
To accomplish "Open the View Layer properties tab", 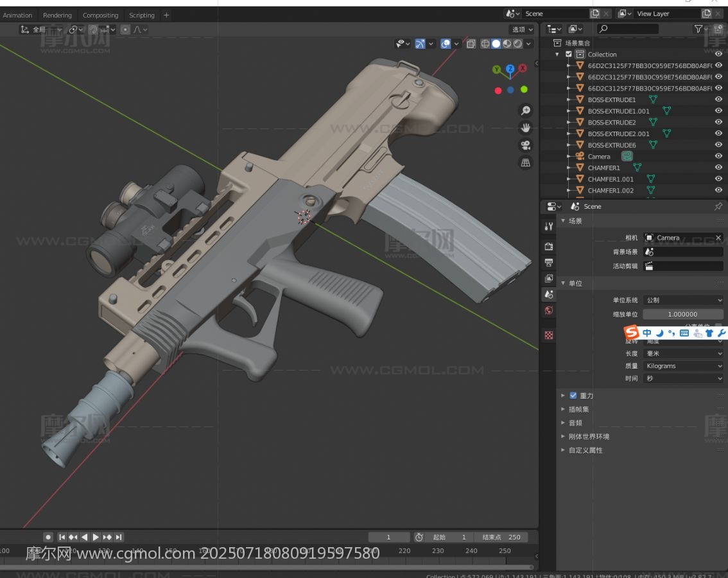I will 549,278.
